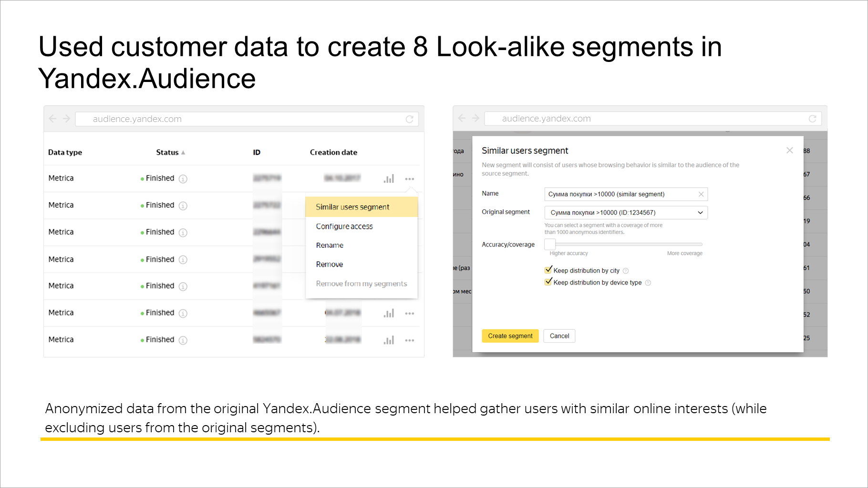Image resolution: width=868 pixels, height=488 pixels.
Task: Click the refresh icon in the left browser address bar
Action: click(x=410, y=119)
